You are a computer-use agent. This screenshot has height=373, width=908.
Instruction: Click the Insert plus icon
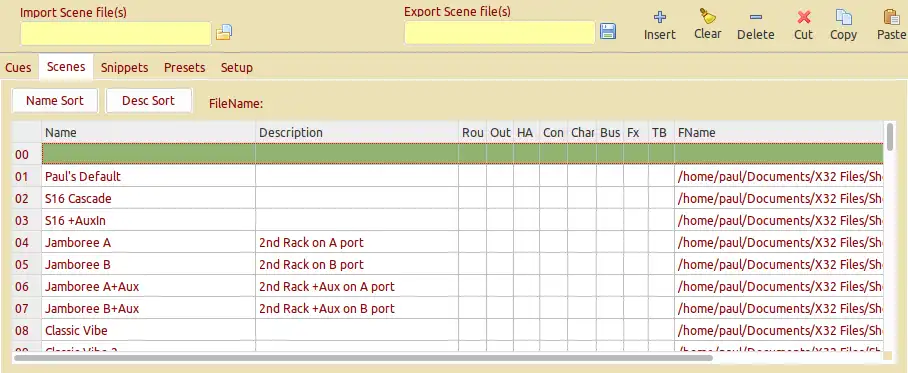point(659,17)
